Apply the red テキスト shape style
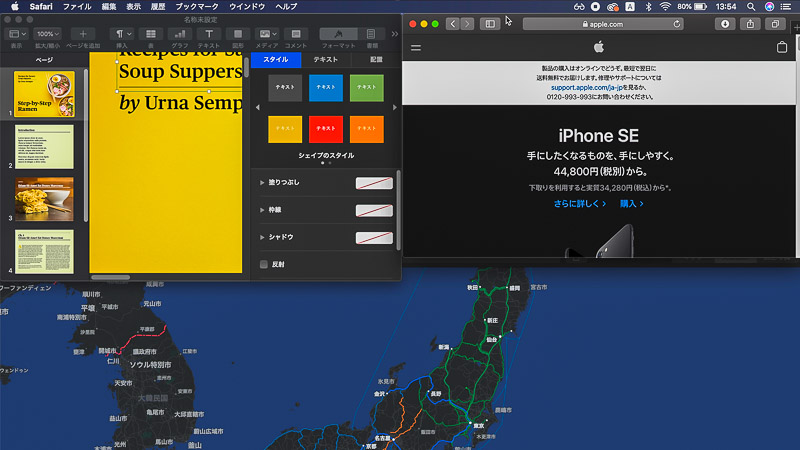This screenshot has width=800, height=450. click(x=326, y=129)
